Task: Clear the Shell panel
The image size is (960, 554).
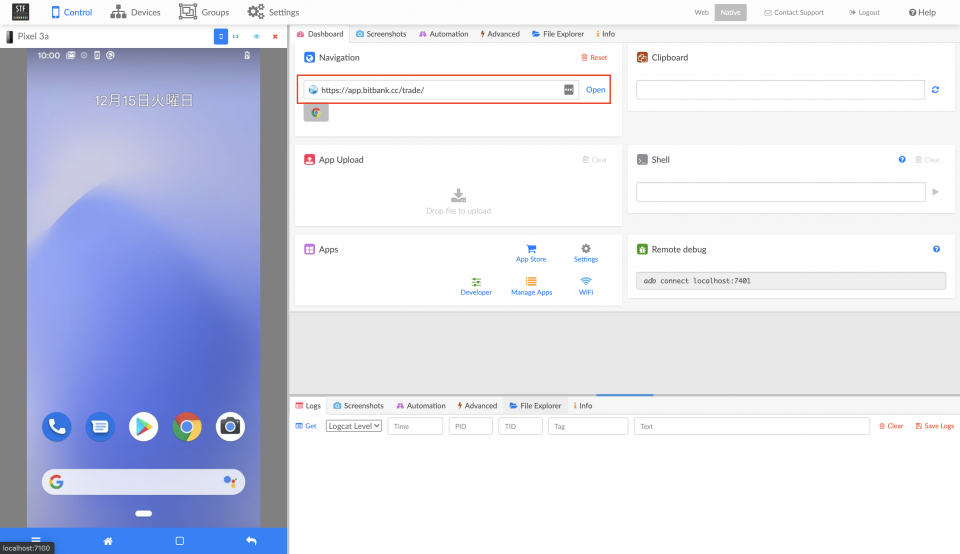Action: 928,160
